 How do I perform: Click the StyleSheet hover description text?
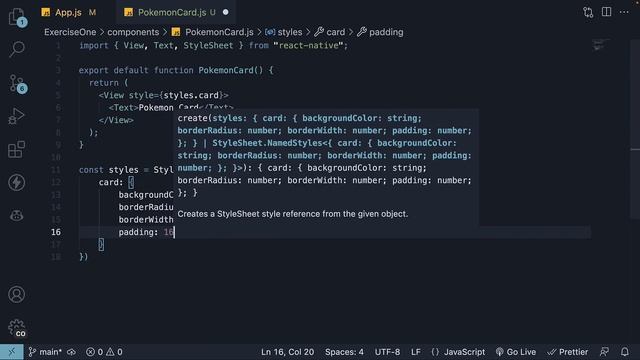(293, 214)
